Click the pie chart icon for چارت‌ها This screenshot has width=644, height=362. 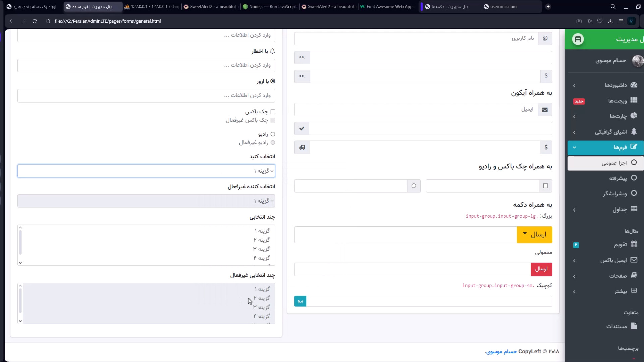[x=634, y=116]
